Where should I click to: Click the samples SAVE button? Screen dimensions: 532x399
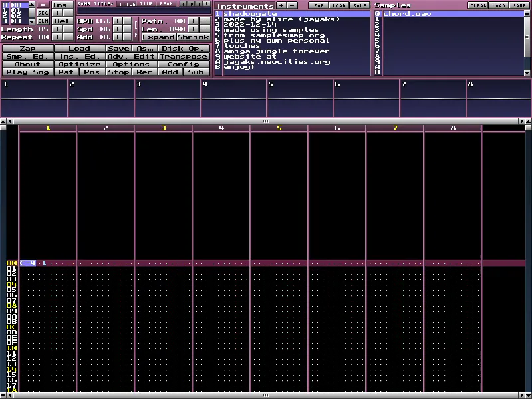click(519, 5)
